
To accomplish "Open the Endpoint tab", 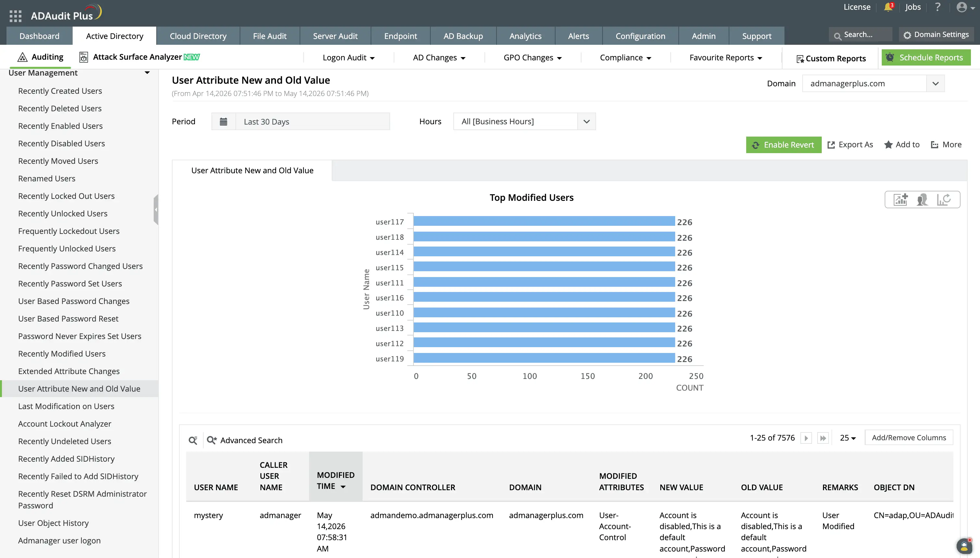I will point(400,36).
